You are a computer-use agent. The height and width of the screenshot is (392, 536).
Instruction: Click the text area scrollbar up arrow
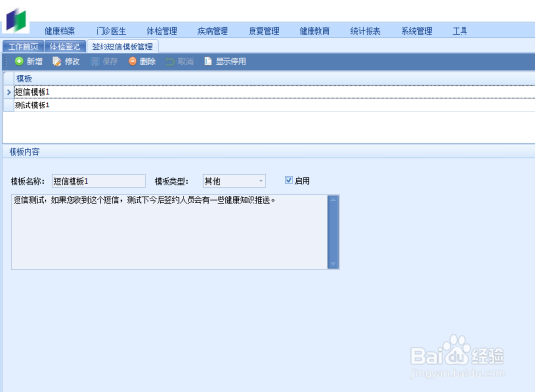333,199
